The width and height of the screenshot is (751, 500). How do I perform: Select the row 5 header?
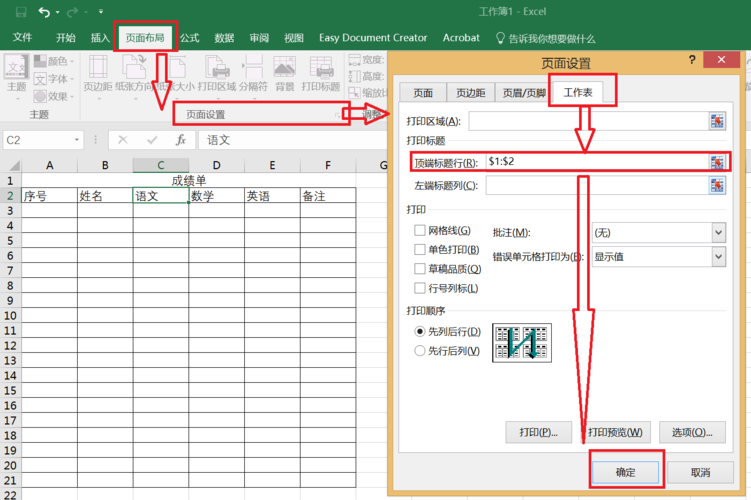pos(10,240)
